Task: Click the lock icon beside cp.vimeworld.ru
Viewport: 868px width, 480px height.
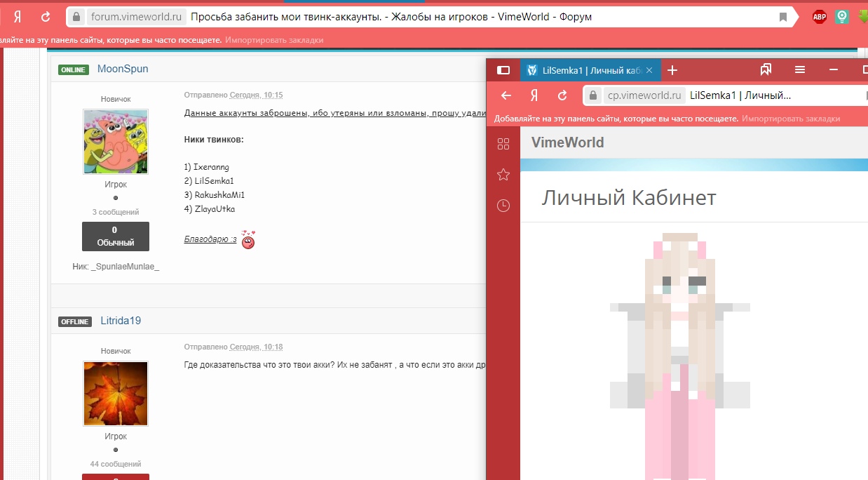Action: tap(593, 95)
